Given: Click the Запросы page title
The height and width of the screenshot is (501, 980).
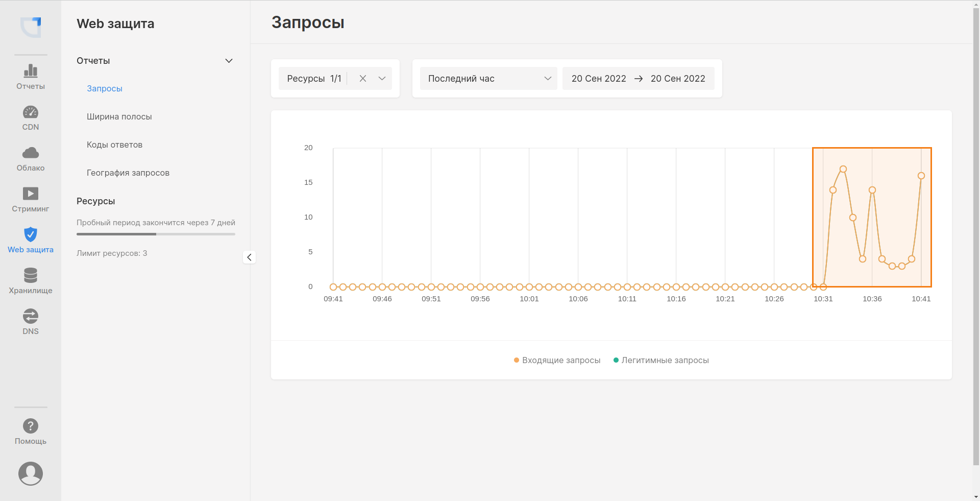Looking at the screenshot, I should [x=308, y=22].
